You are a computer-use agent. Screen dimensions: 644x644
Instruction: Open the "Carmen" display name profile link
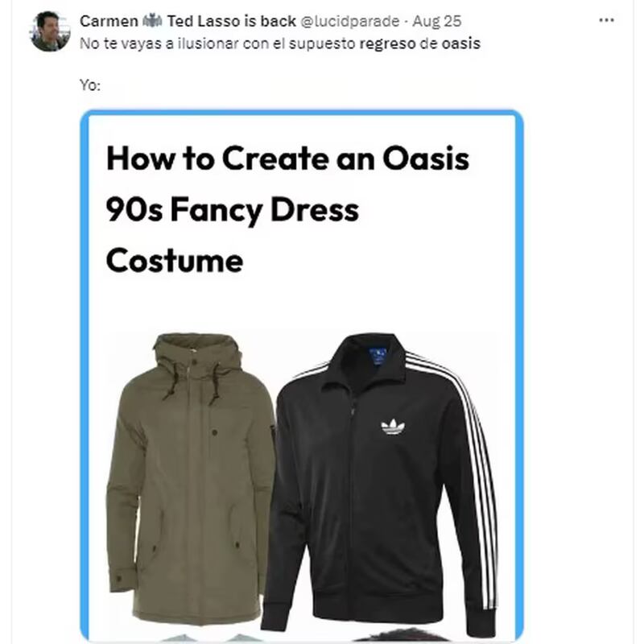click(109, 22)
